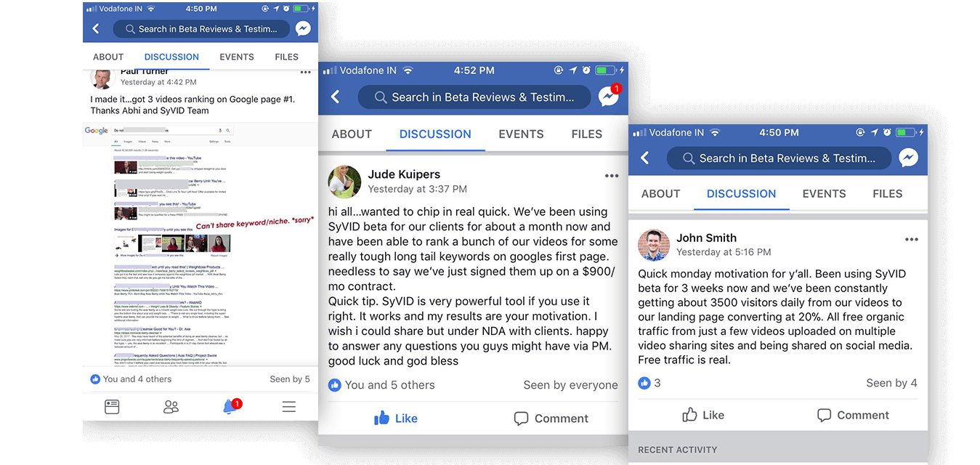Viewport: 980px width, 465px height.
Task: View John Smith's profile picture
Action: [x=654, y=245]
